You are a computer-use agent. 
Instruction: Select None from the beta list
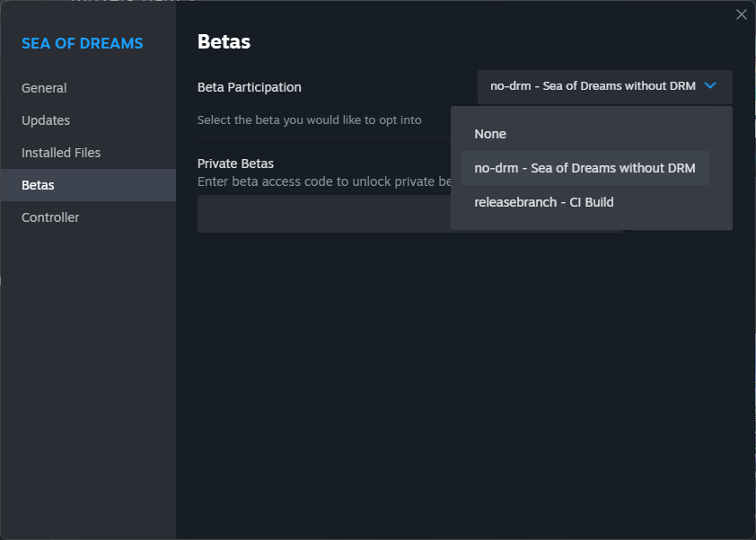tap(490, 133)
